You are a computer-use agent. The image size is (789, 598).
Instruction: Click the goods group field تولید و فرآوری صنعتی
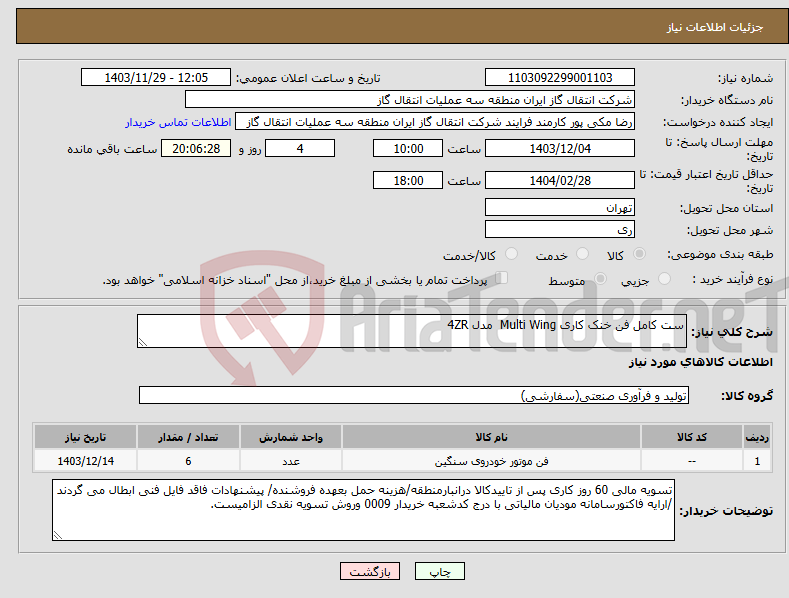coord(414,396)
